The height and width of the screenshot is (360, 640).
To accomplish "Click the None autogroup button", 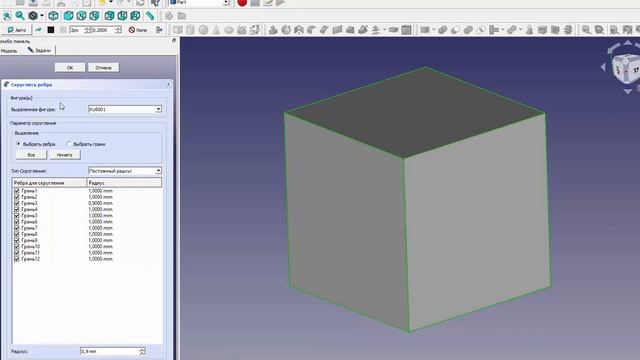I will pos(138,30).
